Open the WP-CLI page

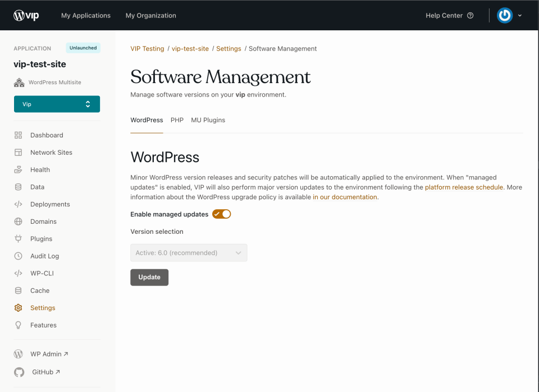42,273
